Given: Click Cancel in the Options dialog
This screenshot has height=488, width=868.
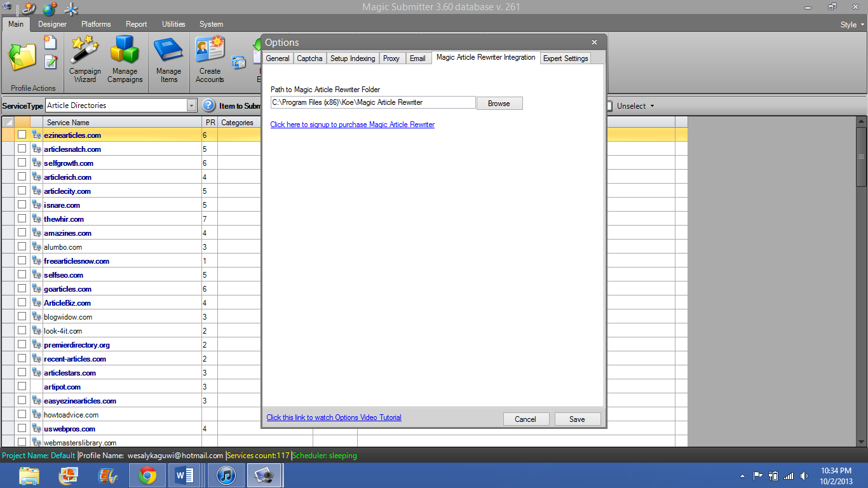Looking at the screenshot, I should pyautogui.click(x=526, y=419).
